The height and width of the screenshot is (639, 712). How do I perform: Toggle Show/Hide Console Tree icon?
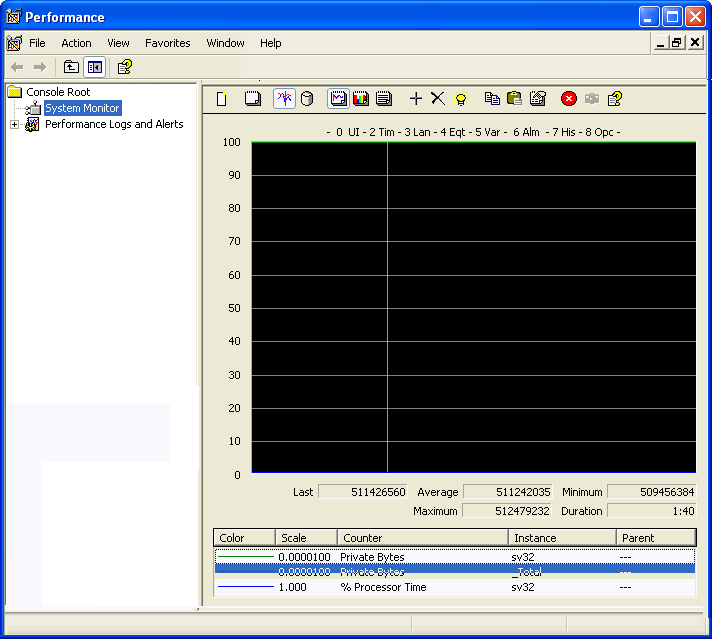[94, 67]
